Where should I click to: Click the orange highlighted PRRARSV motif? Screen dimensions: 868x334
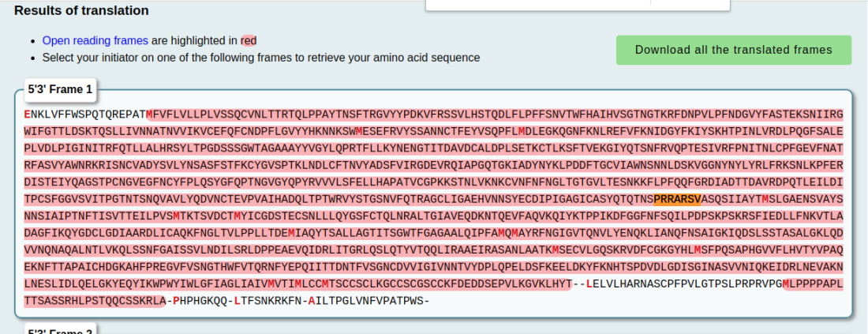(678, 199)
